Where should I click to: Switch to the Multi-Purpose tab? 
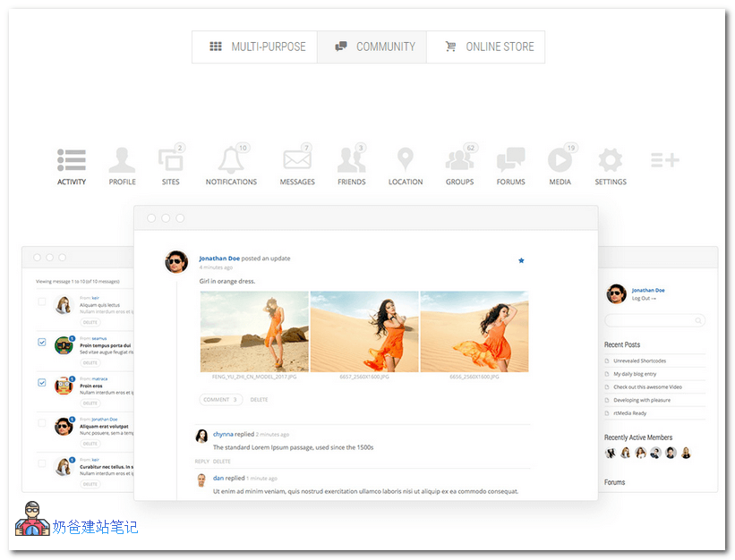click(x=255, y=47)
